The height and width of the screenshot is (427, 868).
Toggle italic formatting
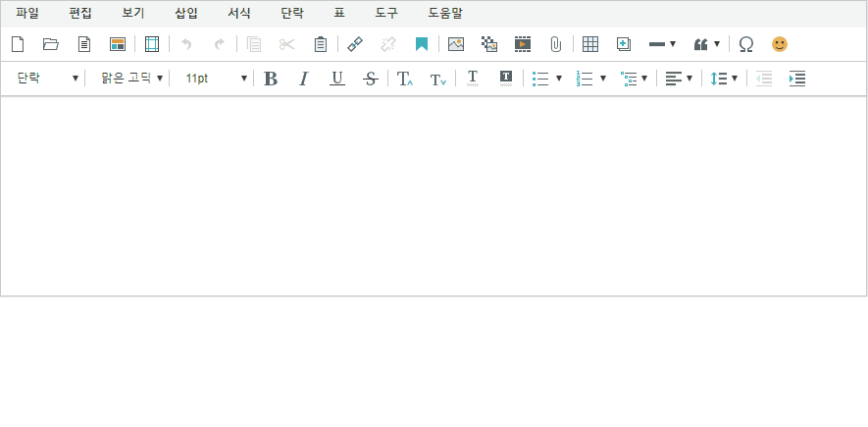click(304, 79)
